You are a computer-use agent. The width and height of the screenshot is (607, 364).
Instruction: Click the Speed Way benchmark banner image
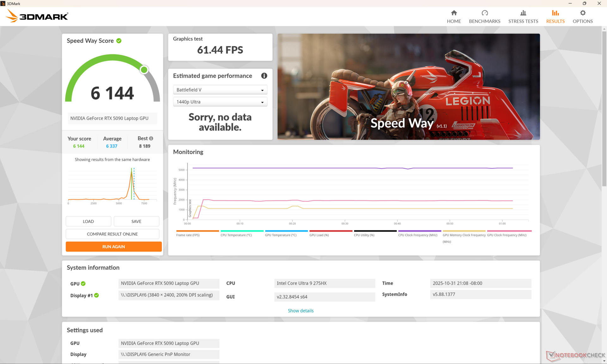coord(408,87)
